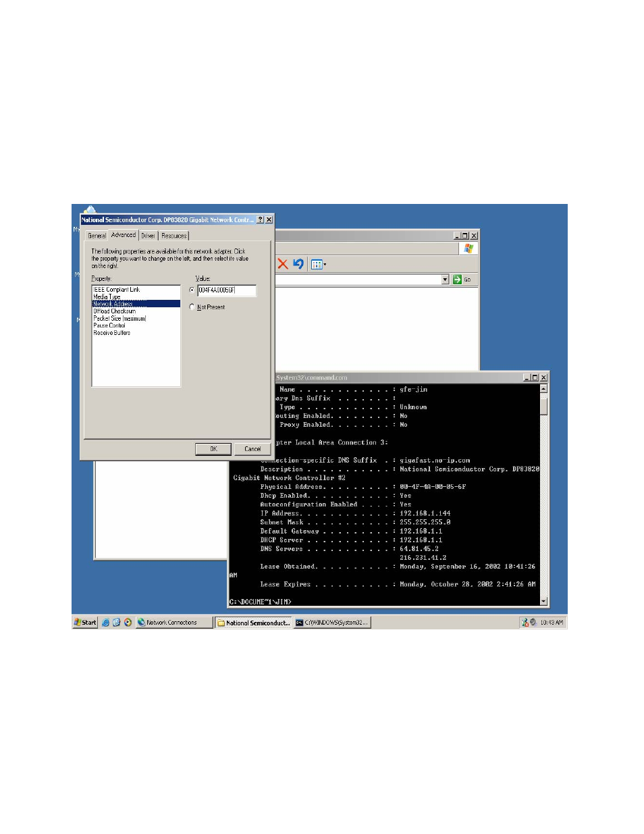Select Media Type in property list
Viewport: 644px width, 834px height.
tap(136, 296)
